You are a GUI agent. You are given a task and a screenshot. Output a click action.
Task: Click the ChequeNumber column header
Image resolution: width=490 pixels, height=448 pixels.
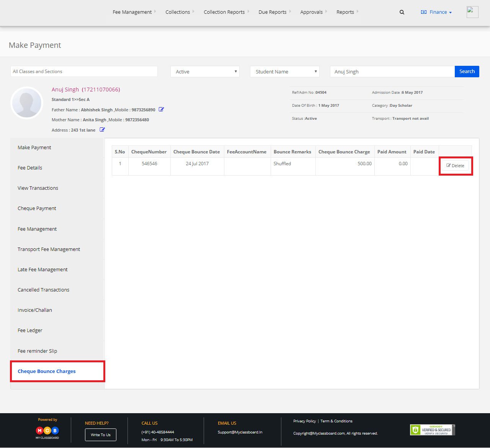pyautogui.click(x=149, y=152)
